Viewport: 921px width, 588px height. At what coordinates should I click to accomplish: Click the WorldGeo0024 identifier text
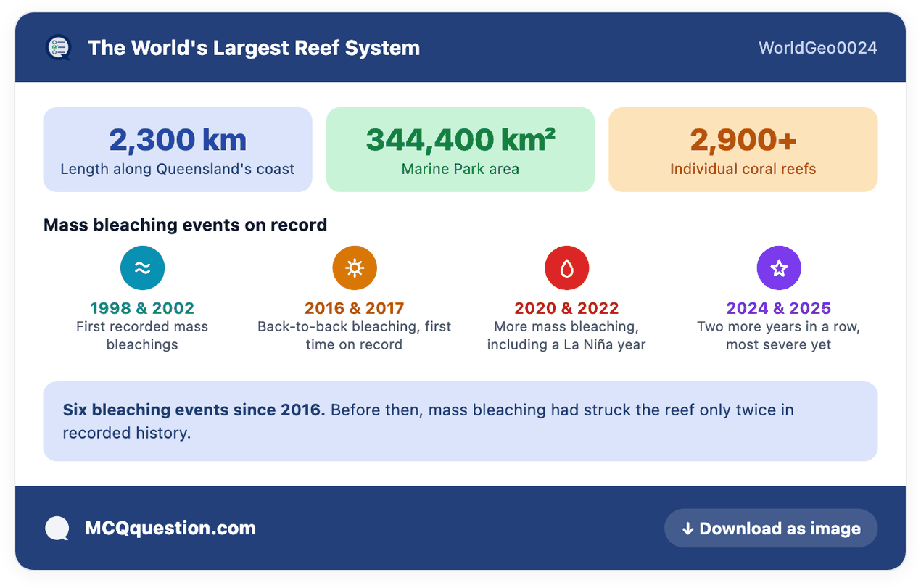818,48
